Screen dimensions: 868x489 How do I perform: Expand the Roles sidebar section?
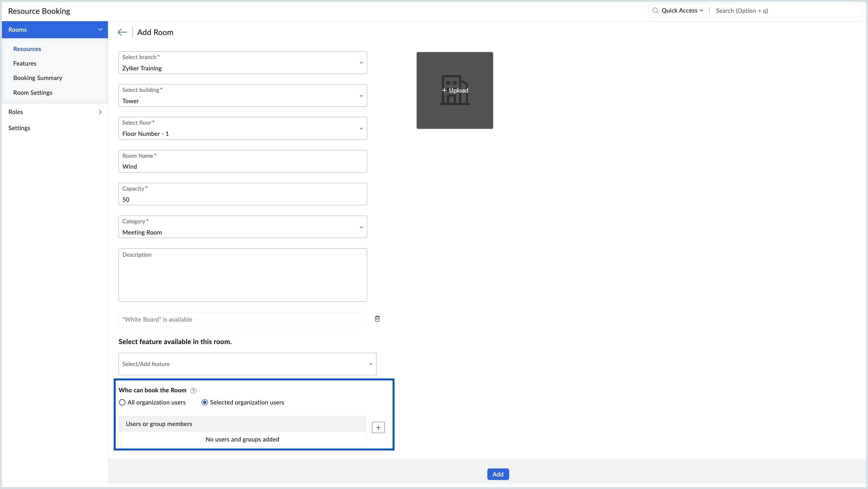click(55, 112)
